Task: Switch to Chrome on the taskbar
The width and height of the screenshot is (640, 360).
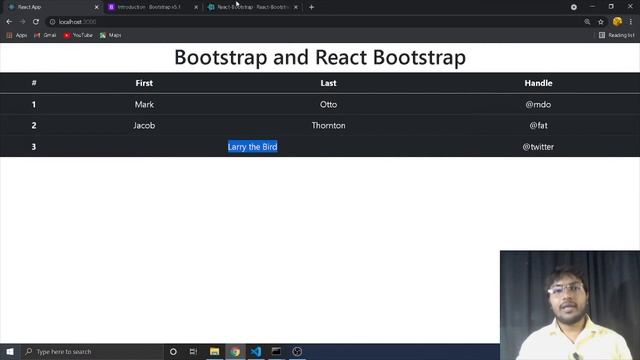Action: [235, 351]
